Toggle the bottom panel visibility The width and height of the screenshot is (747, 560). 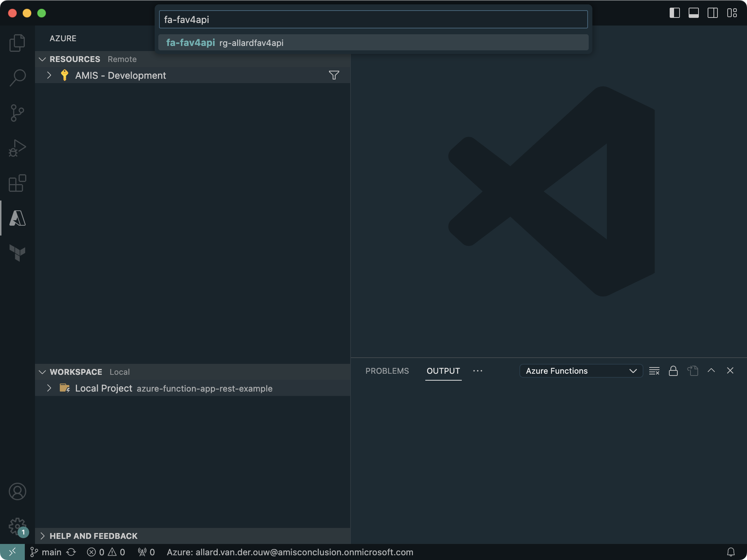click(x=693, y=13)
